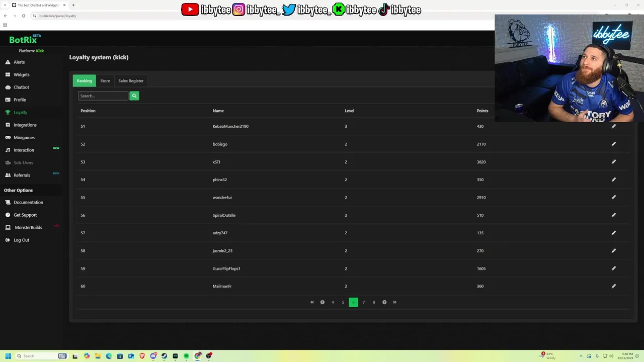Open Integrations from the sidebar
The image size is (644, 362).
pyautogui.click(x=25, y=125)
